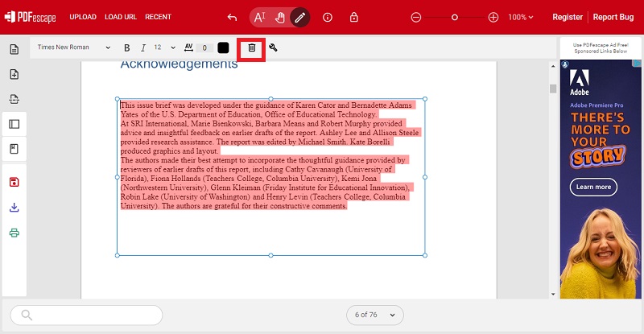Toggle the side panel layout icon
Screen dimensions: 644x334
pos(14,124)
